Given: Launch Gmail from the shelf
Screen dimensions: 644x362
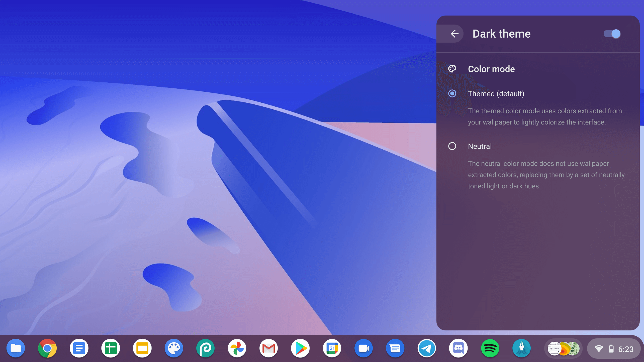Looking at the screenshot, I should click(268, 348).
